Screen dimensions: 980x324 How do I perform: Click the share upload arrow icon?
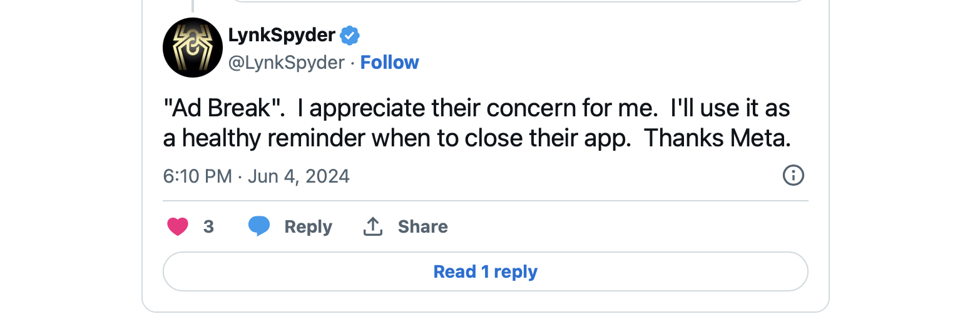click(x=373, y=226)
